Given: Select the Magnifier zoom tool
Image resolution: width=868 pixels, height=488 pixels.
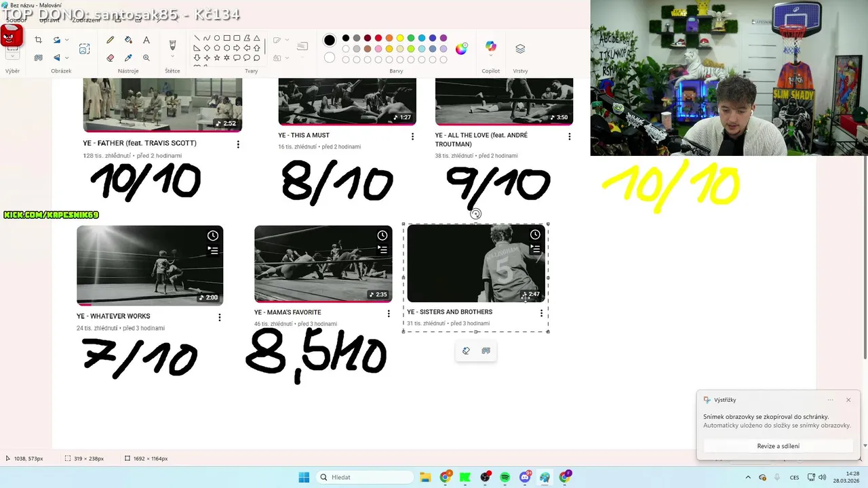Looking at the screenshot, I should 146,58.
